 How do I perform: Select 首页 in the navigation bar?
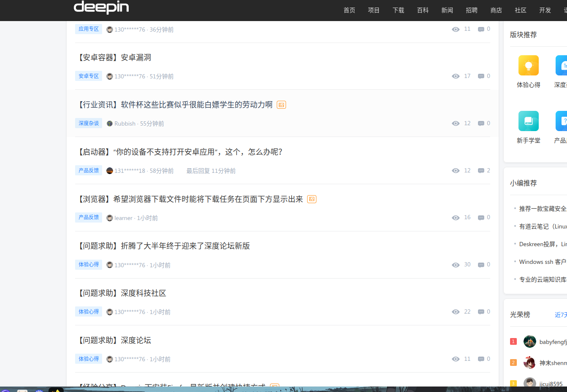click(349, 10)
